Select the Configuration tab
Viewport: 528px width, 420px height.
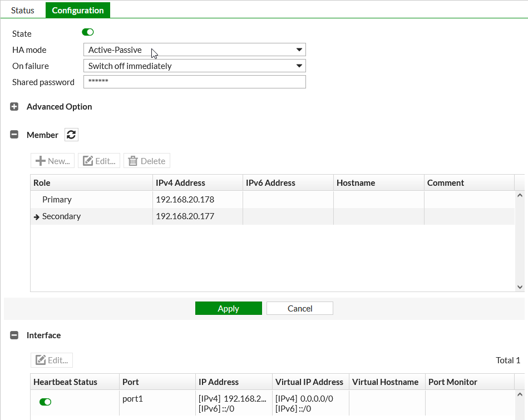coord(77,10)
